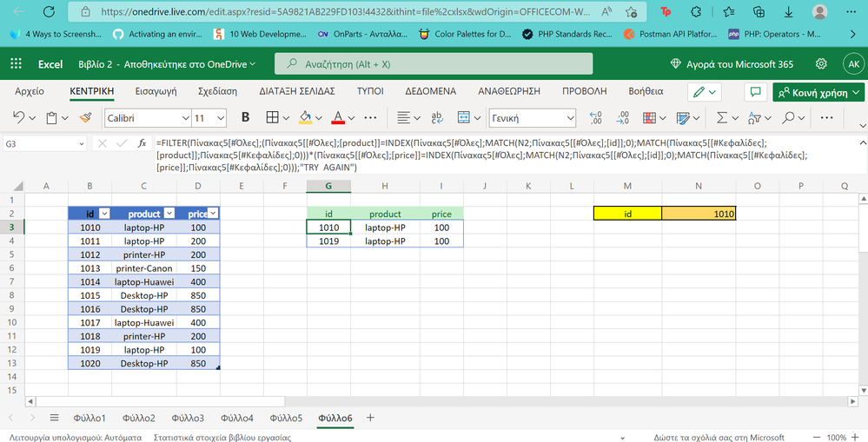868x442 pixels.
Task: Click increase decimal places icon
Action: pos(596,117)
